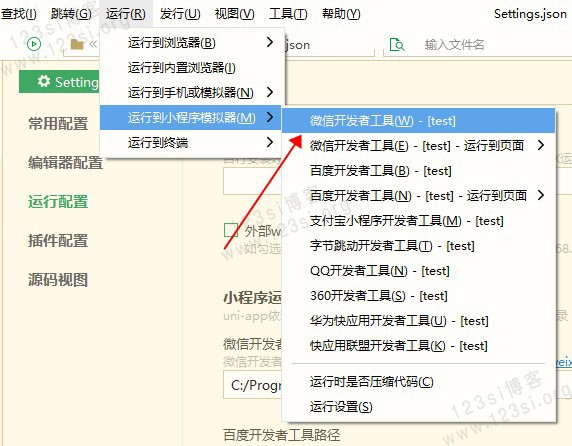
Task: Open the 跳转(G) menu
Action: tap(71, 14)
